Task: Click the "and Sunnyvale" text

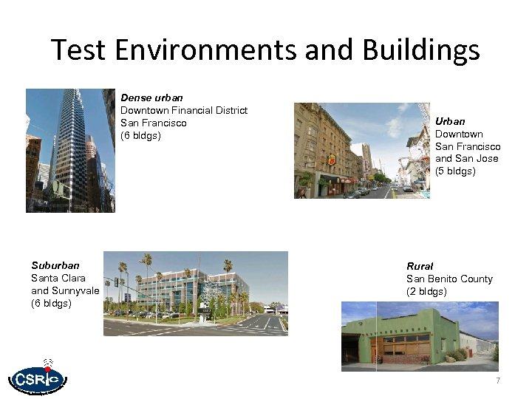Action: pyautogui.click(x=65, y=291)
